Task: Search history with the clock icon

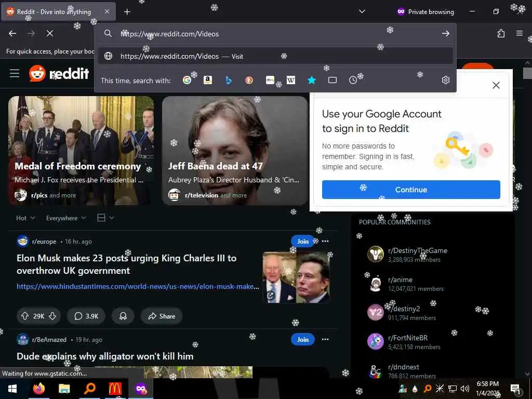Action: pyautogui.click(x=353, y=80)
